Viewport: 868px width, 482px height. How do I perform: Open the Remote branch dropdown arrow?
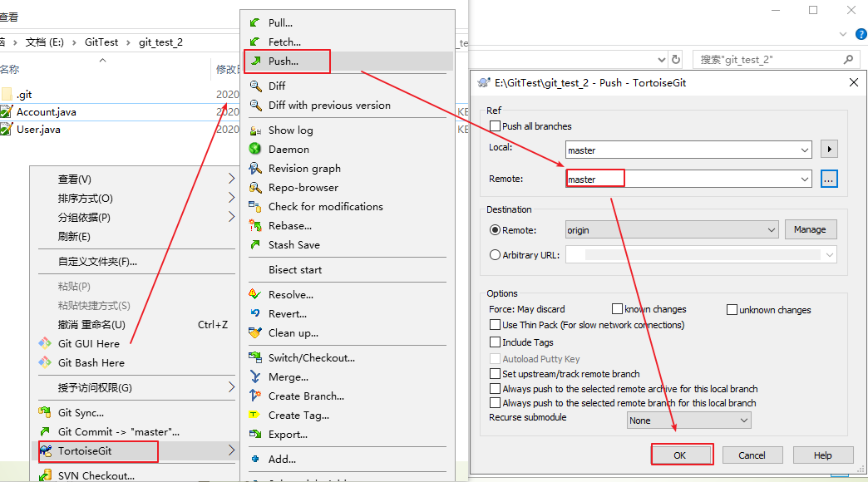coord(804,180)
